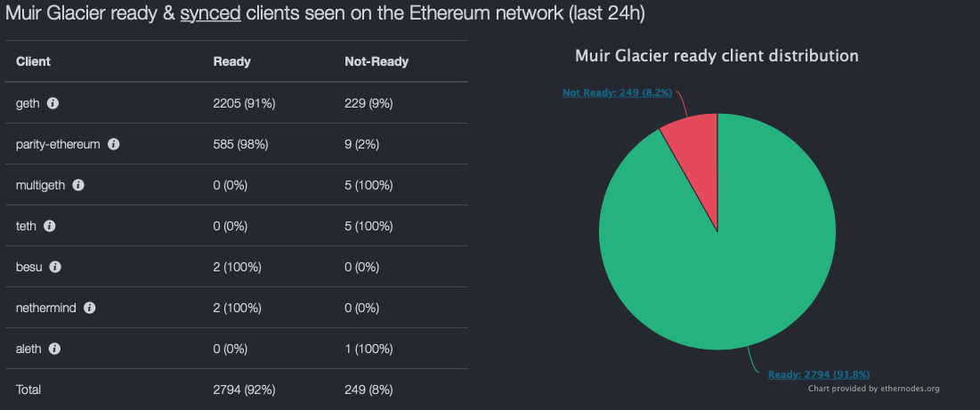Click the Total row ready value 2794 (92%)
This screenshot has width=980, height=410.
(x=244, y=390)
